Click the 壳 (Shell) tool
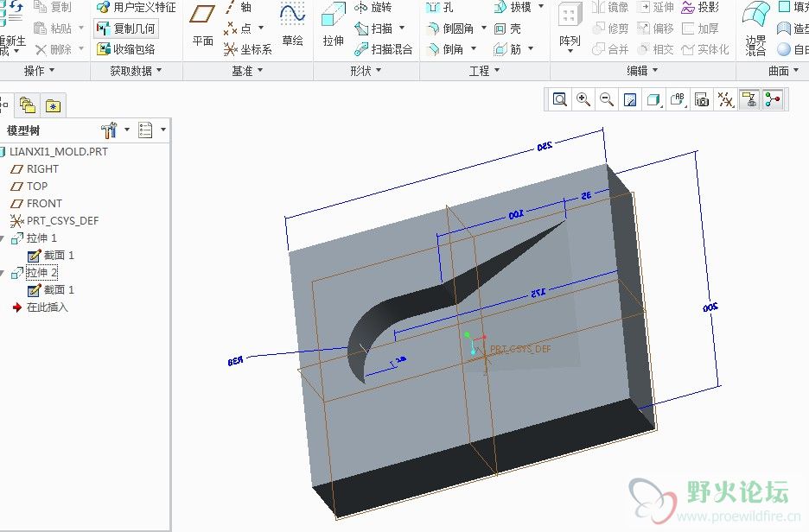This screenshot has height=532, width=809. [x=507, y=28]
